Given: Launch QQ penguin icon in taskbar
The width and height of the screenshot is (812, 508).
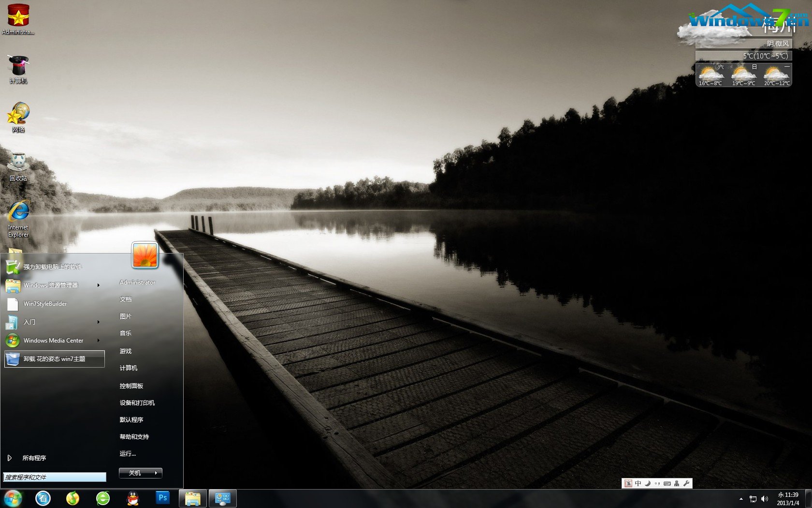Looking at the screenshot, I should (133, 498).
